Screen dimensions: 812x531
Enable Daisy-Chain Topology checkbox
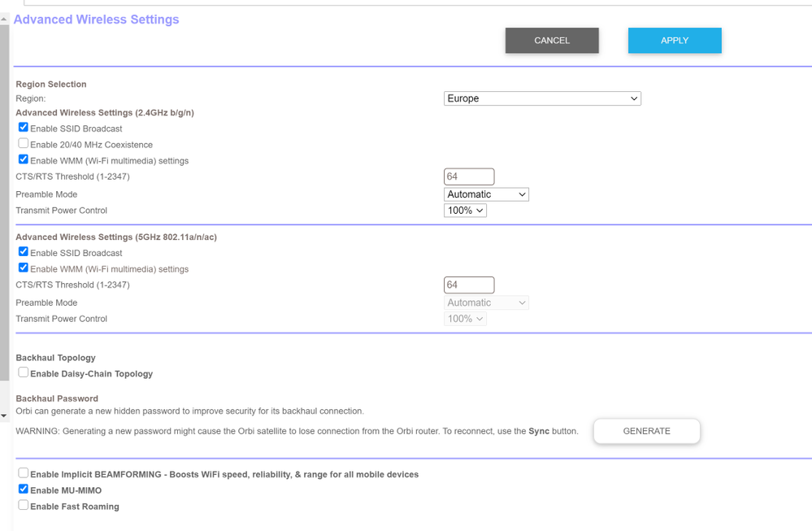coord(24,372)
